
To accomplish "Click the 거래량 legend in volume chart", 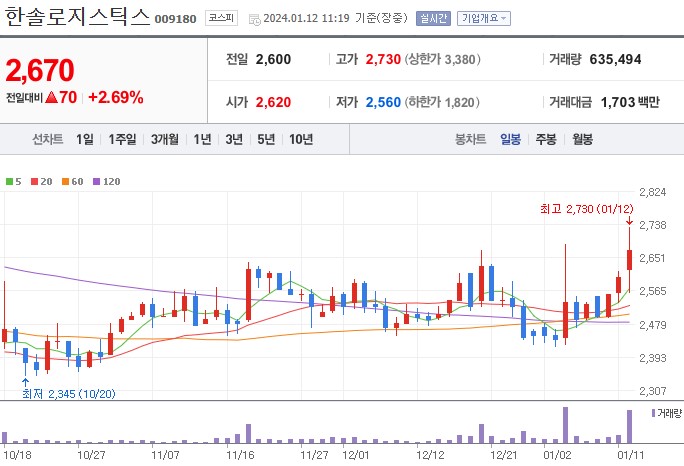I will pyautogui.click(x=666, y=413).
